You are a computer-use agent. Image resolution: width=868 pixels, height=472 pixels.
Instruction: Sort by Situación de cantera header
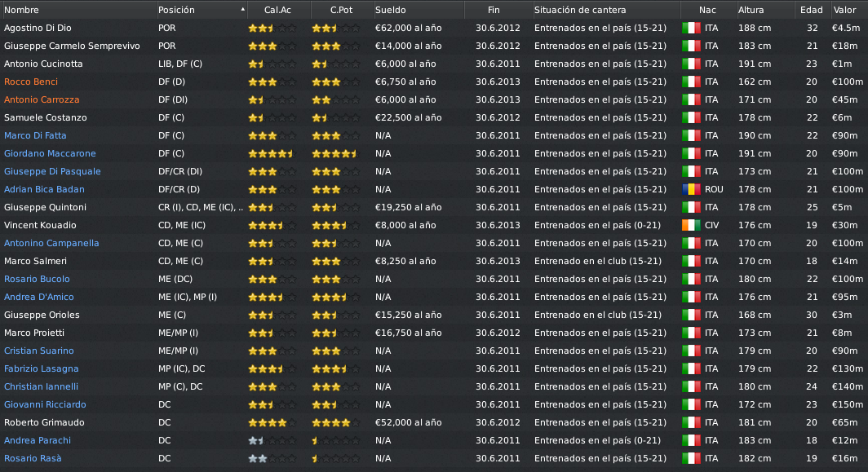(x=579, y=10)
